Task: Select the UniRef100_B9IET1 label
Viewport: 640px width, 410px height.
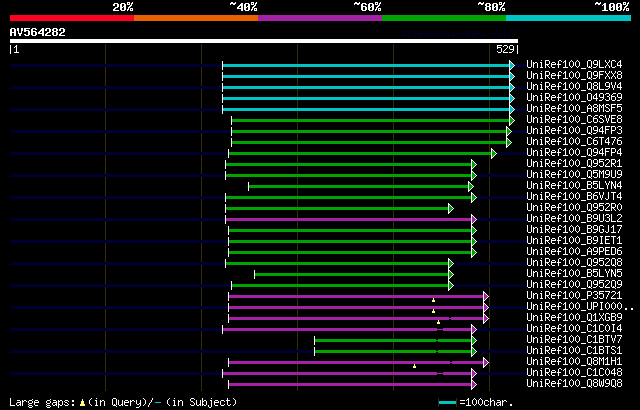Action: [574, 240]
